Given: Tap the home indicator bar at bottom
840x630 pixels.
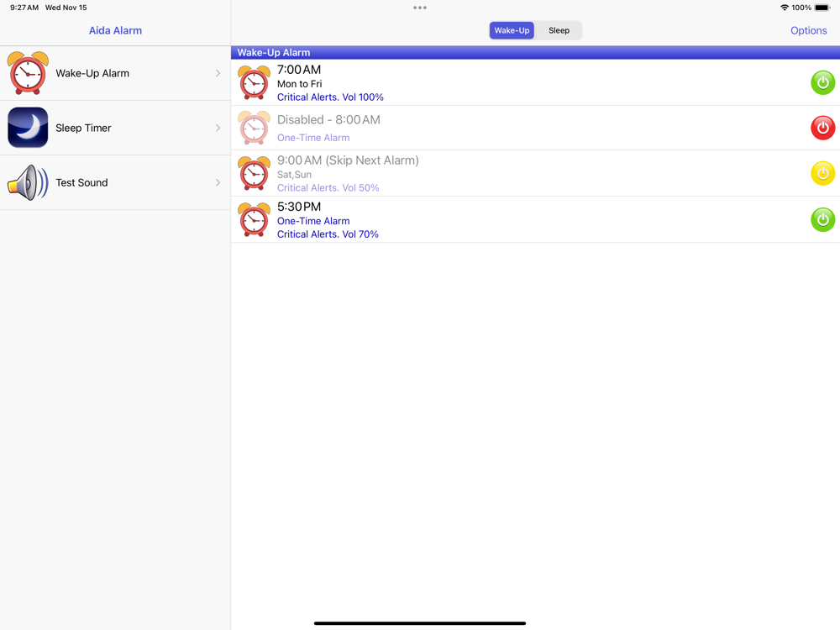Looking at the screenshot, I should point(420,623).
